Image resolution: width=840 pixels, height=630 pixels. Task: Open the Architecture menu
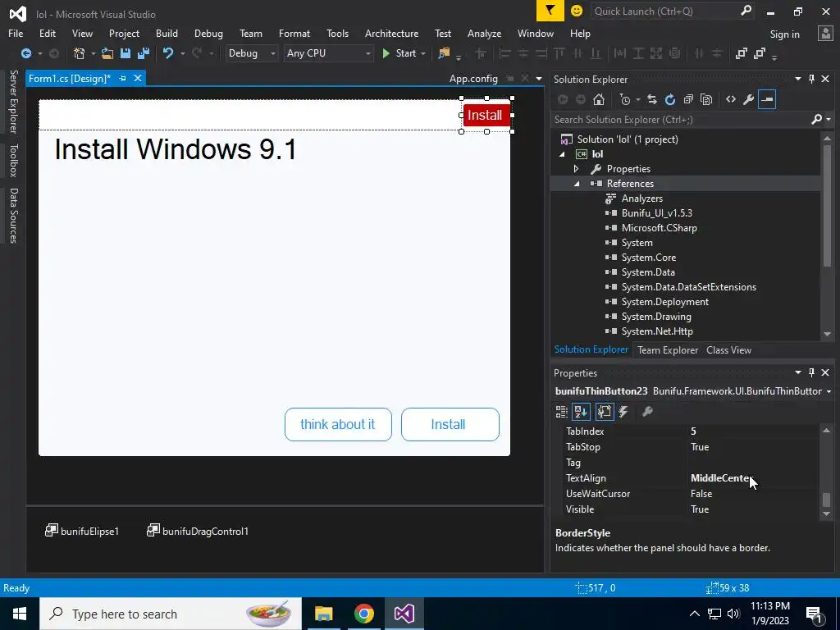pos(391,33)
